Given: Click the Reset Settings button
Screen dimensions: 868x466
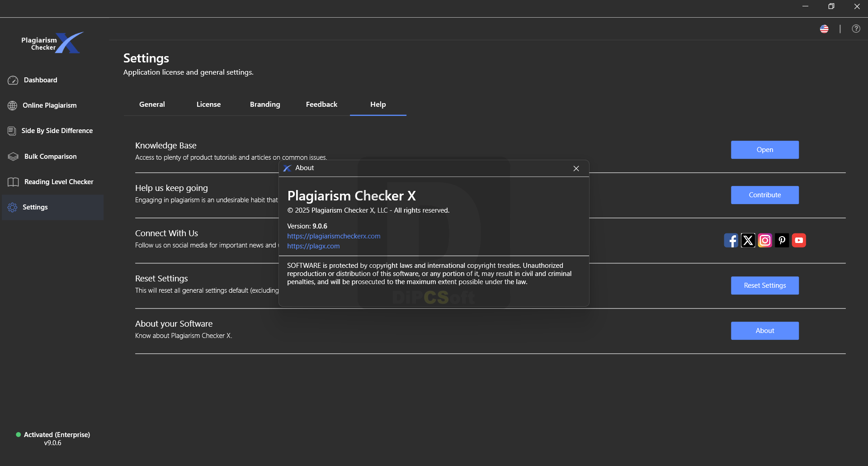Looking at the screenshot, I should [764, 285].
